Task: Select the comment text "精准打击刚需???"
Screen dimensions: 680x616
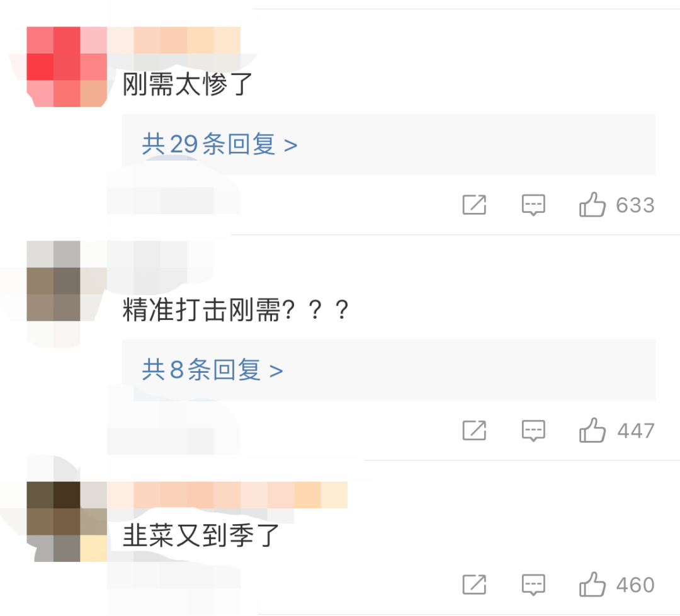Action: coord(235,310)
